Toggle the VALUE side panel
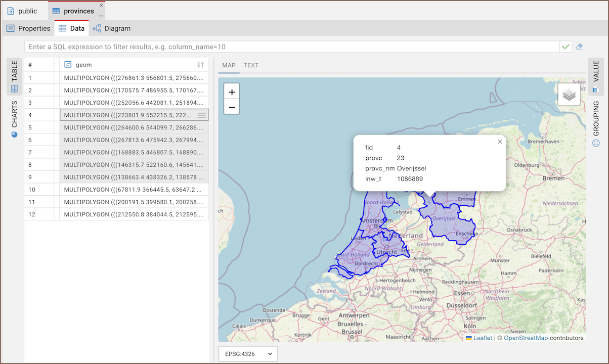This screenshot has height=364, width=609. point(595,76)
